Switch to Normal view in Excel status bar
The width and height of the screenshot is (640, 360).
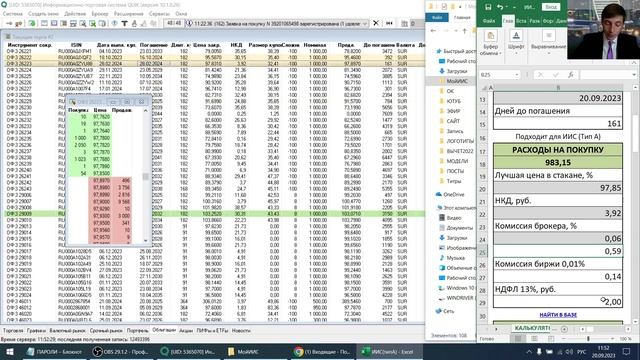click(x=518, y=339)
